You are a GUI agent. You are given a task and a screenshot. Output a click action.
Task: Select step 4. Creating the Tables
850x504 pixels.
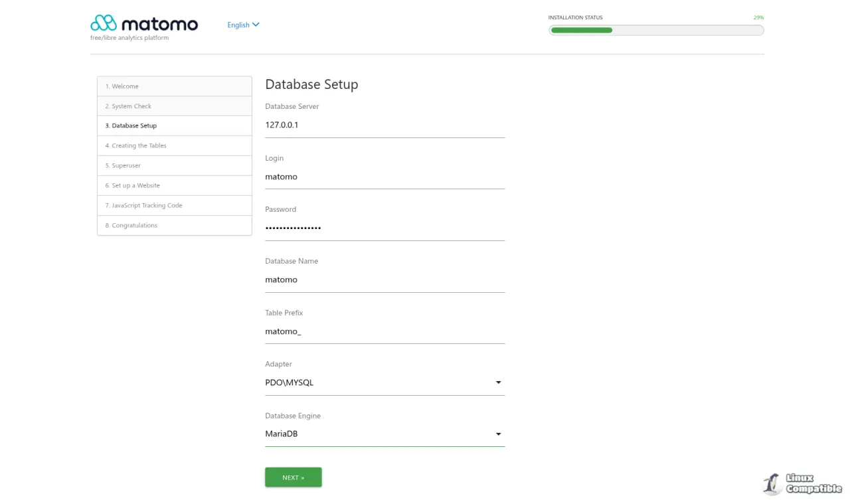pyautogui.click(x=175, y=145)
